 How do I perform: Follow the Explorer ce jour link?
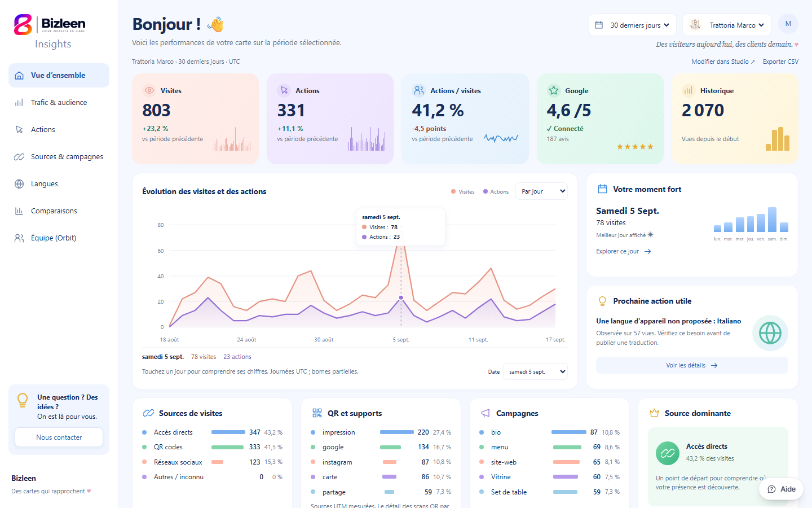pyautogui.click(x=624, y=252)
